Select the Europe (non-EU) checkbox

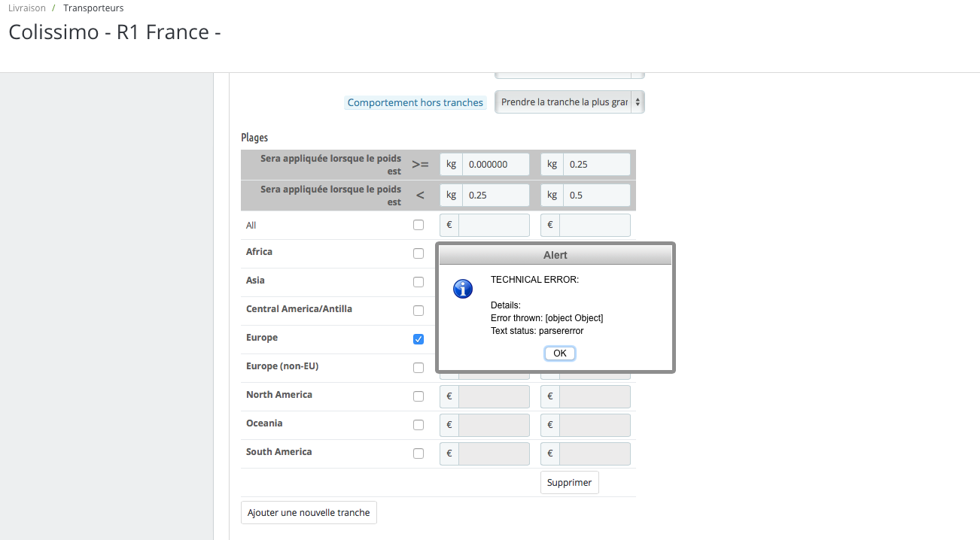click(x=418, y=368)
